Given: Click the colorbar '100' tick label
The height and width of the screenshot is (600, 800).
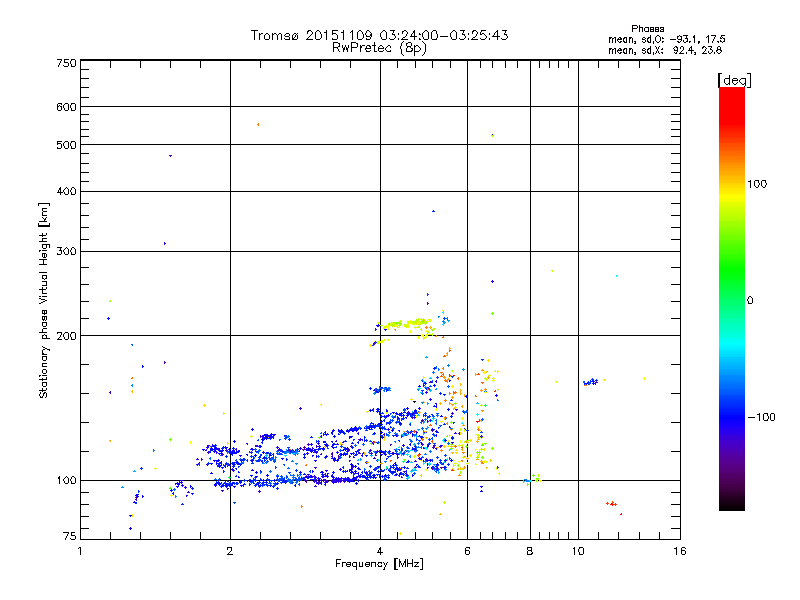Looking at the screenshot, I should point(757,184).
